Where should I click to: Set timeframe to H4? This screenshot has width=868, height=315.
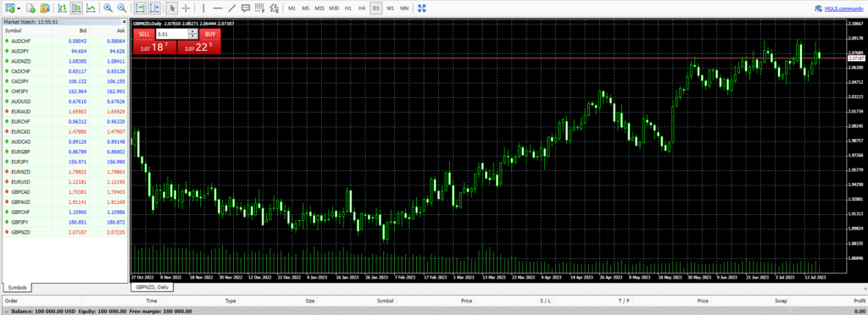(x=361, y=8)
